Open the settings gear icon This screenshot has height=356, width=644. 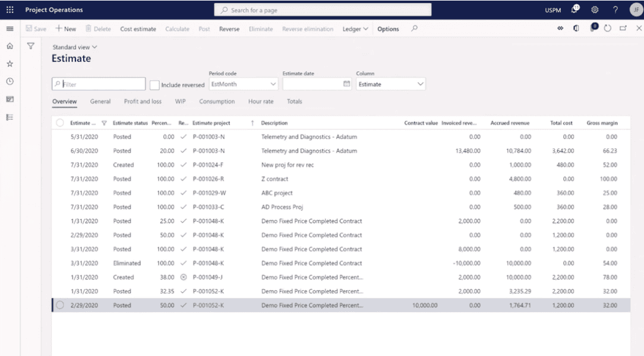click(595, 10)
